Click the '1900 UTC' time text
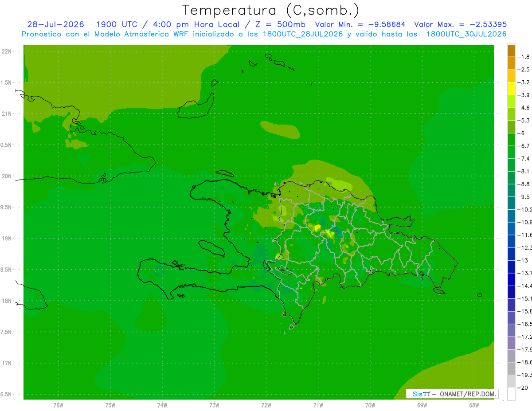 [x=117, y=24]
